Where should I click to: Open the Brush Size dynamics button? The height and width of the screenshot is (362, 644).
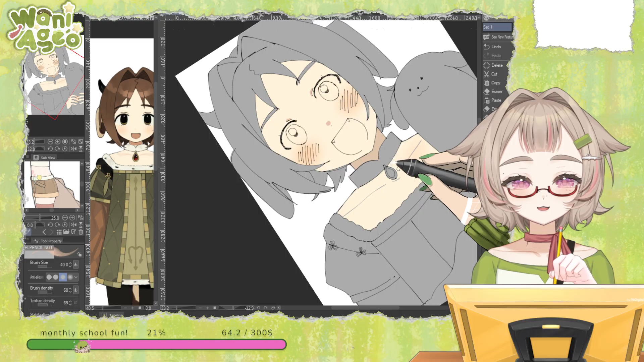tap(76, 264)
